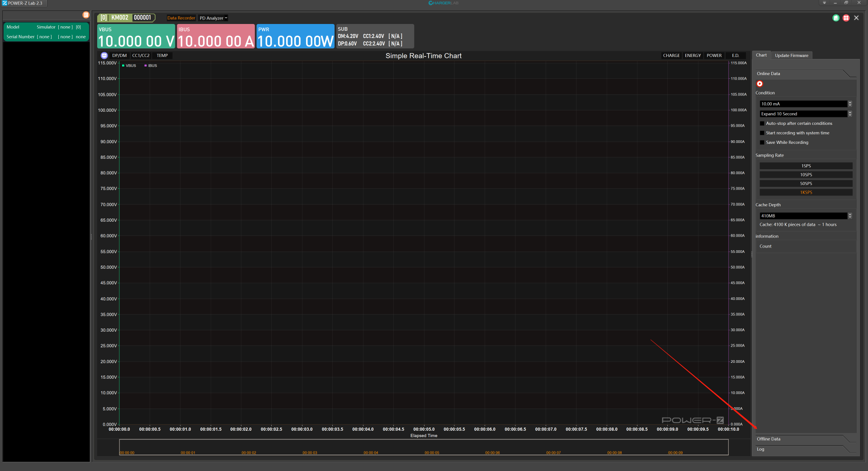Click the title bar dropdown arrow icon
This screenshot has height=471, width=868.
[824, 3]
